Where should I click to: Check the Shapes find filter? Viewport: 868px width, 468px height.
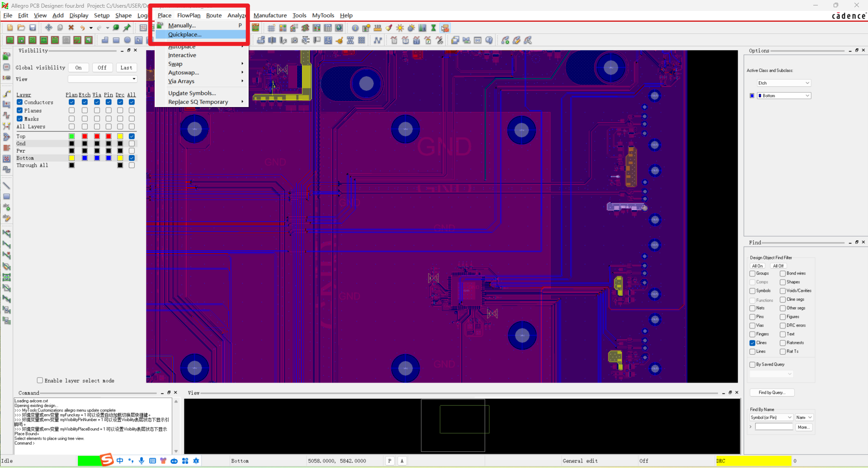(x=783, y=282)
